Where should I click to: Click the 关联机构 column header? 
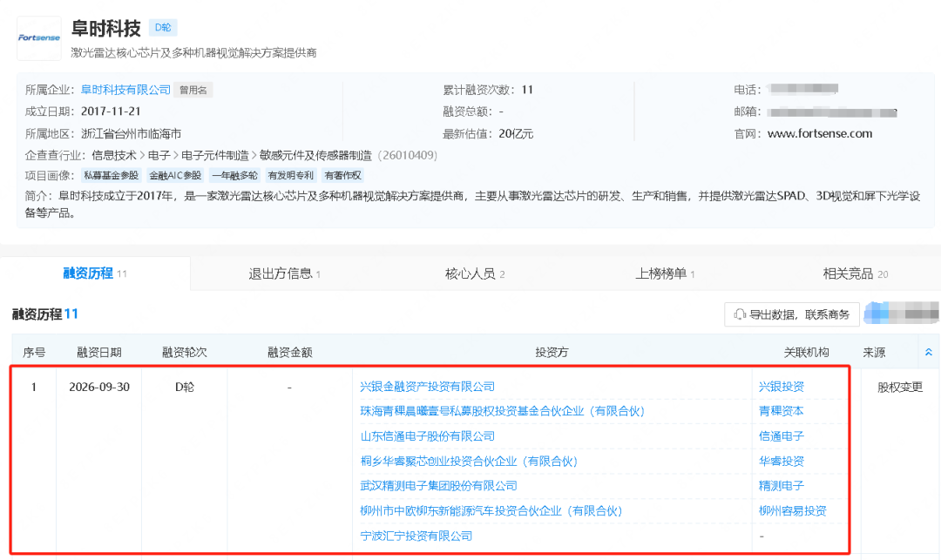point(806,353)
